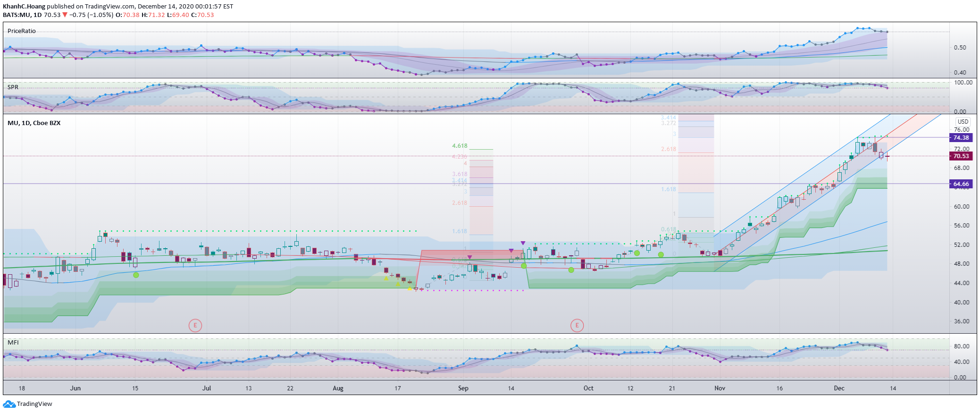Click the 36.00 price axis value

point(962,321)
